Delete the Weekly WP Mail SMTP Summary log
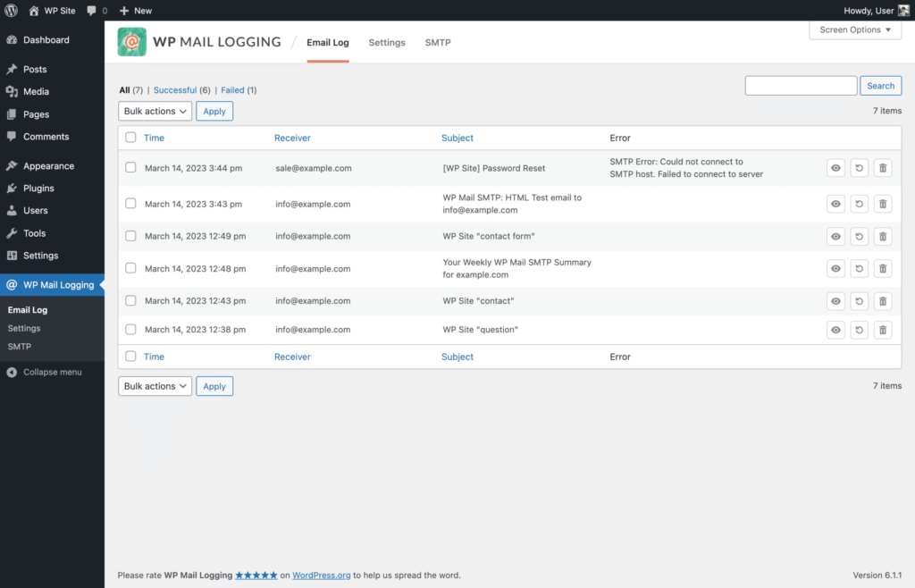Viewport: 915px width, 588px height. (882, 268)
